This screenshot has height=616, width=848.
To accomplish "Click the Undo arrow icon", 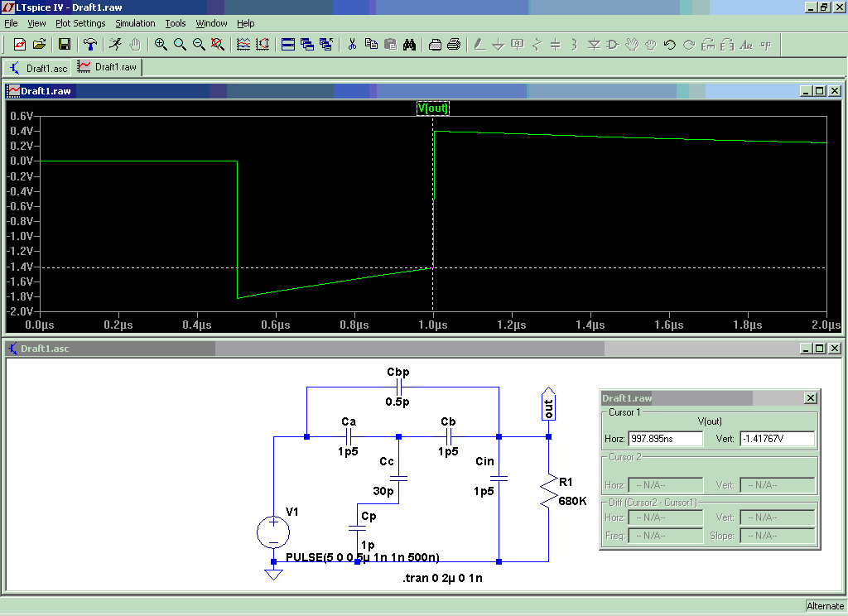I will [670, 44].
